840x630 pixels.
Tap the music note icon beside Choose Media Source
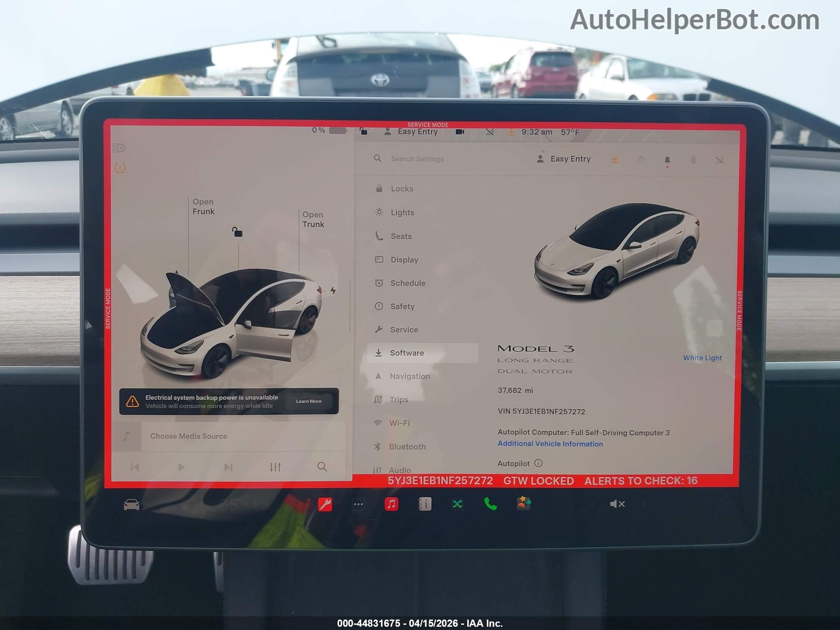[127, 436]
